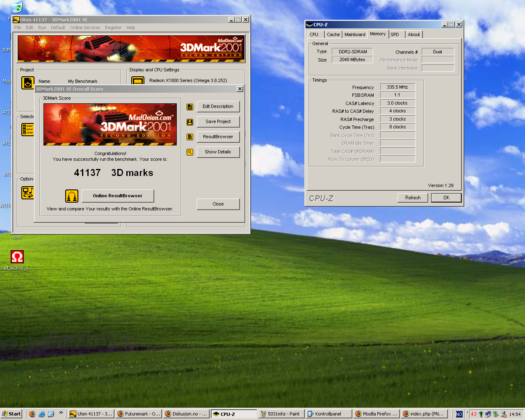Click the Recycle Bin desktop icon

[x=17, y=7]
